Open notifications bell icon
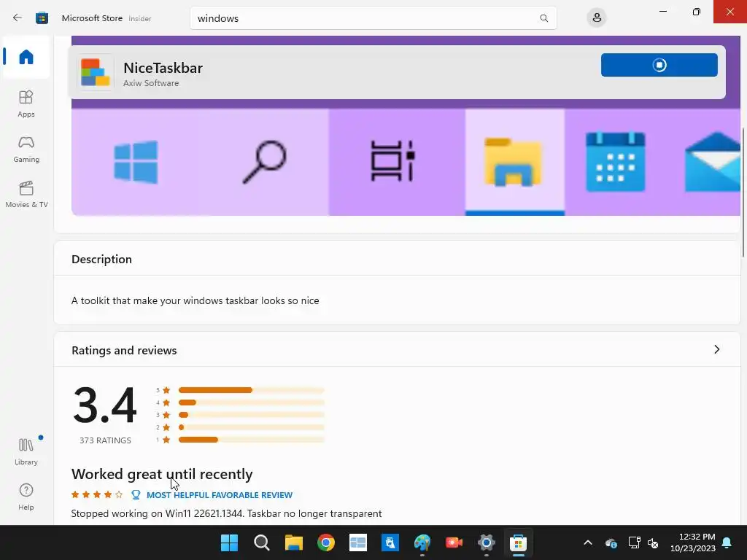 (727, 542)
